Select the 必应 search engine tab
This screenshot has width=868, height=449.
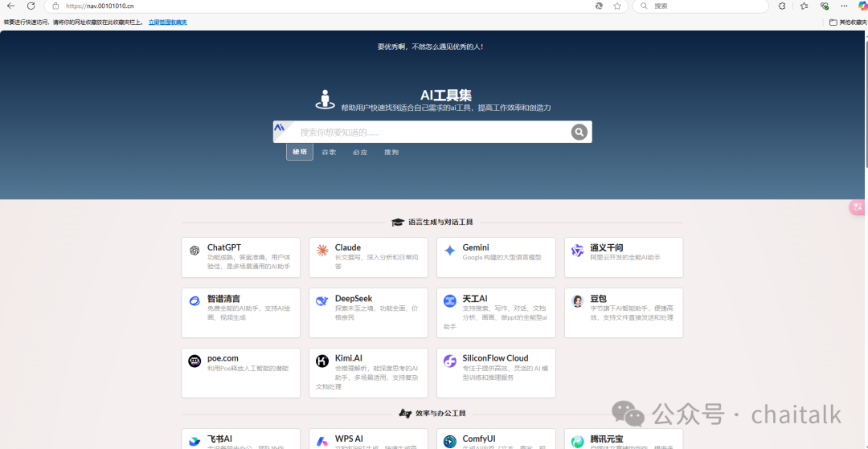(x=360, y=152)
